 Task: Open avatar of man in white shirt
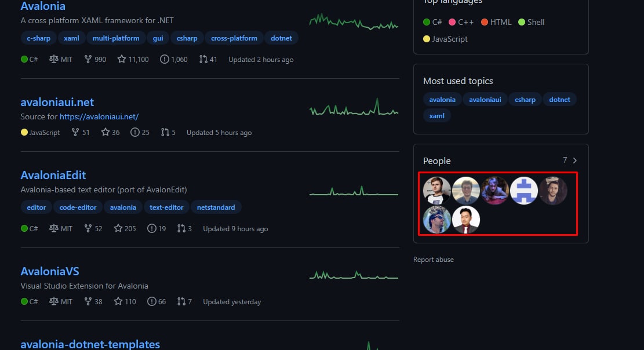[x=437, y=191]
